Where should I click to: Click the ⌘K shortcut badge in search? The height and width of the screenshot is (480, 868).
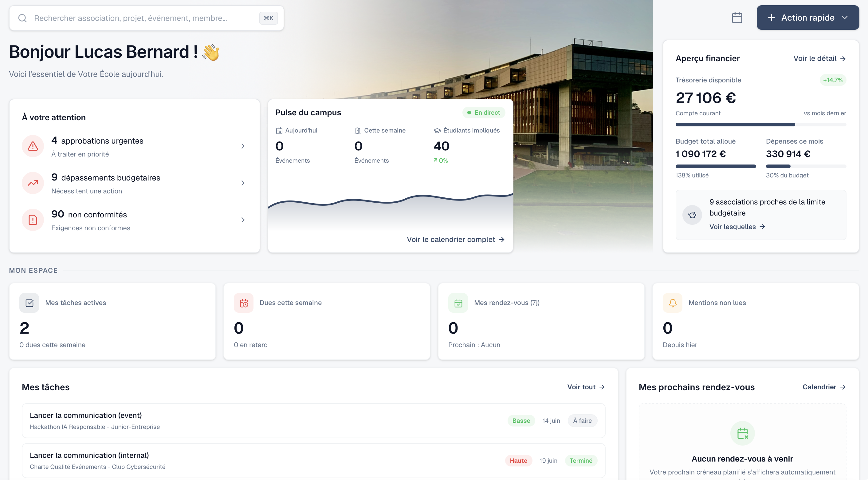coord(269,18)
